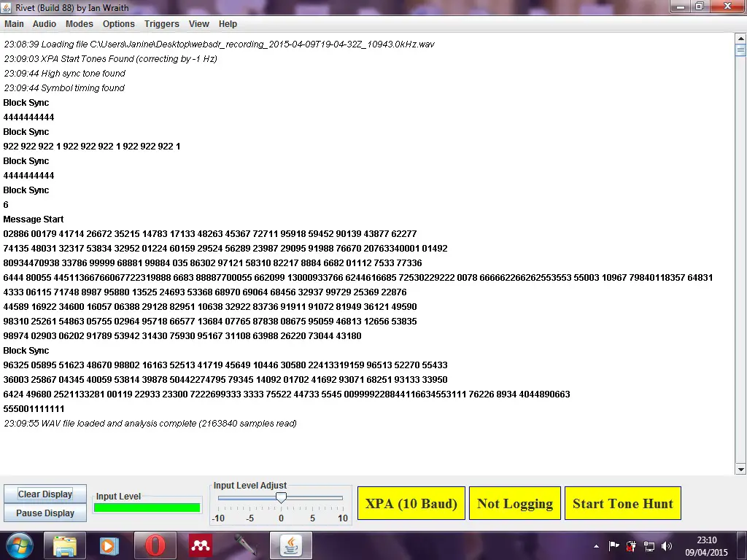
Task: Toggle the yellow Not Logging button
Action: point(515,504)
